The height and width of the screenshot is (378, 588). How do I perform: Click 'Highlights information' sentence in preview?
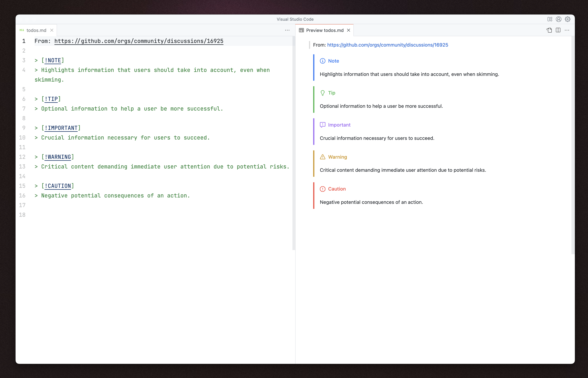point(409,74)
